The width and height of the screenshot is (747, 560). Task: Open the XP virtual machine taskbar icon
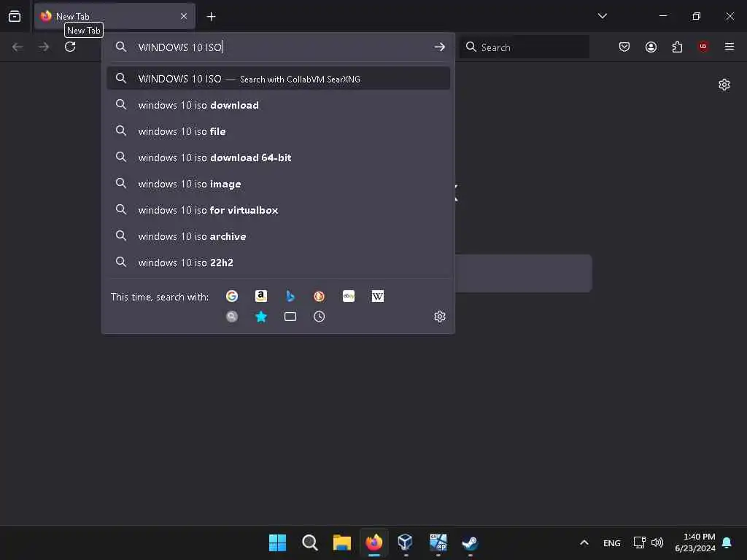tap(438, 542)
